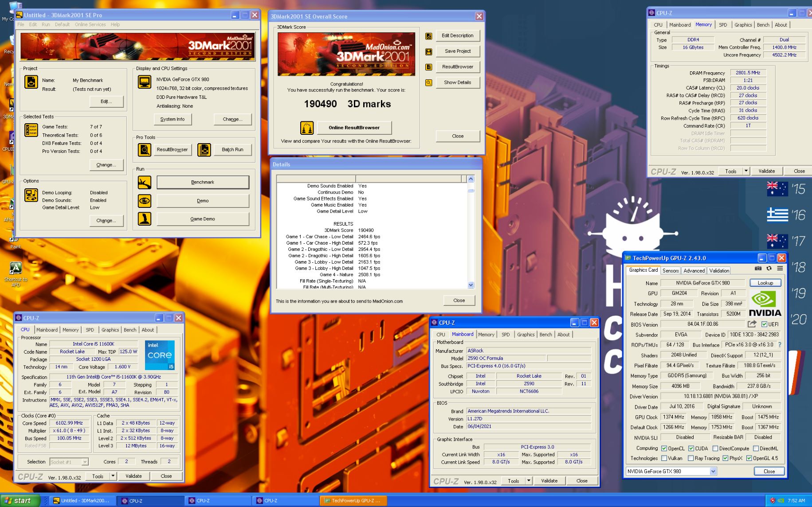Toggle the Ray Tracing checkbox
812x507 pixels.
coord(691,458)
